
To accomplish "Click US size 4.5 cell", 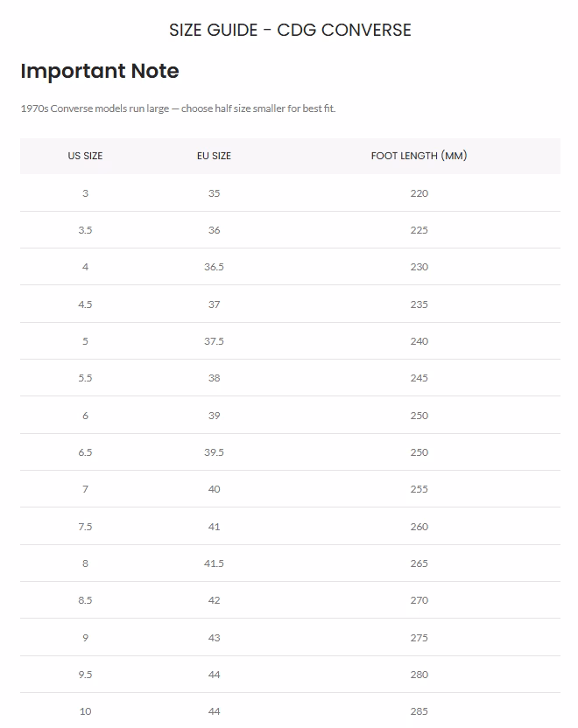I will click(85, 304).
